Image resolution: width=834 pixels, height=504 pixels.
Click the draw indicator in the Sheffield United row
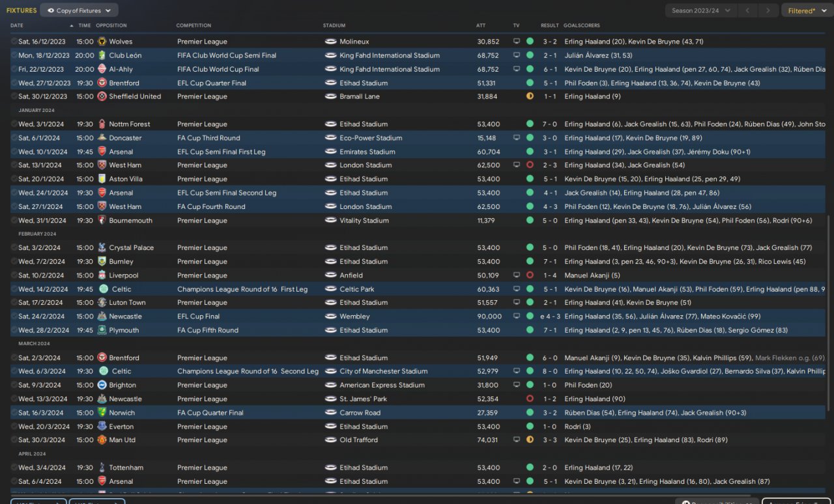coord(530,96)
